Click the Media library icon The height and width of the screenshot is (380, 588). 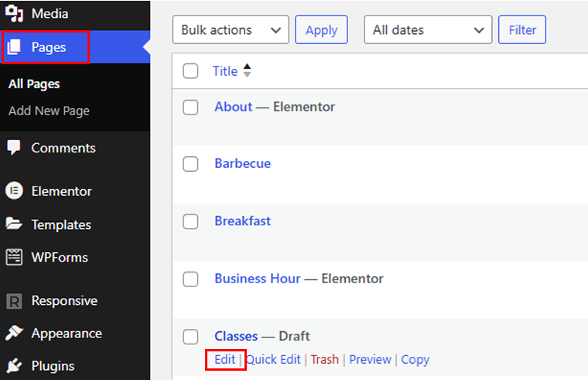(x=14, y=13)
